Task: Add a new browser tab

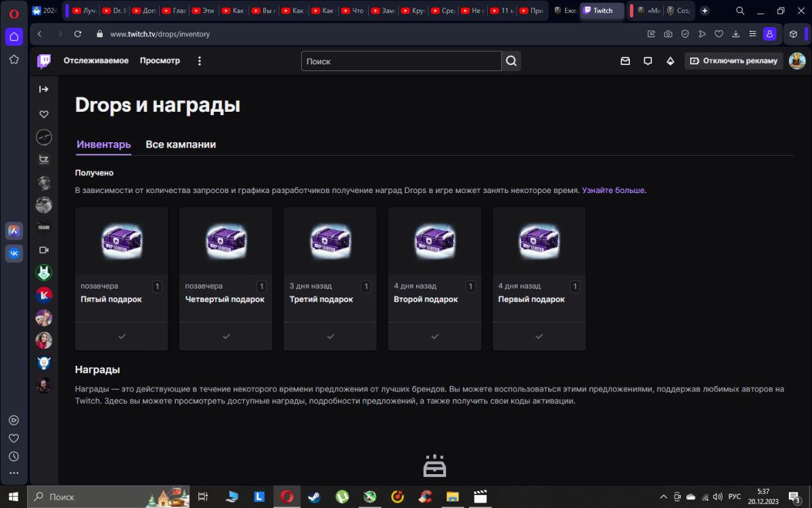Action: (x=705, y=11)
